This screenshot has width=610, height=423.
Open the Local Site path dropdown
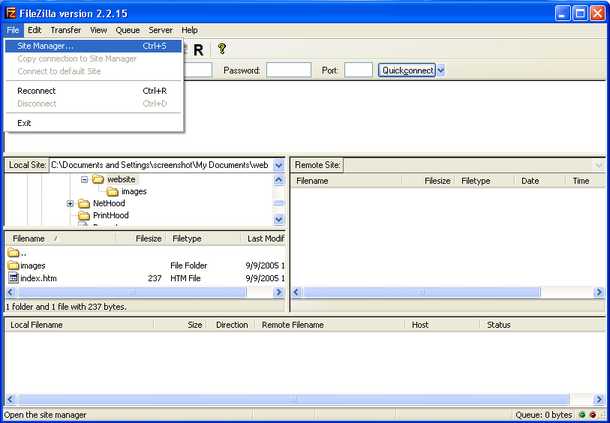(279, 165)
